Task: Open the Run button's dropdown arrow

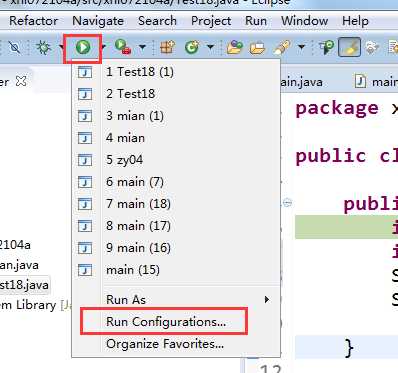Action: pos(104,47)
